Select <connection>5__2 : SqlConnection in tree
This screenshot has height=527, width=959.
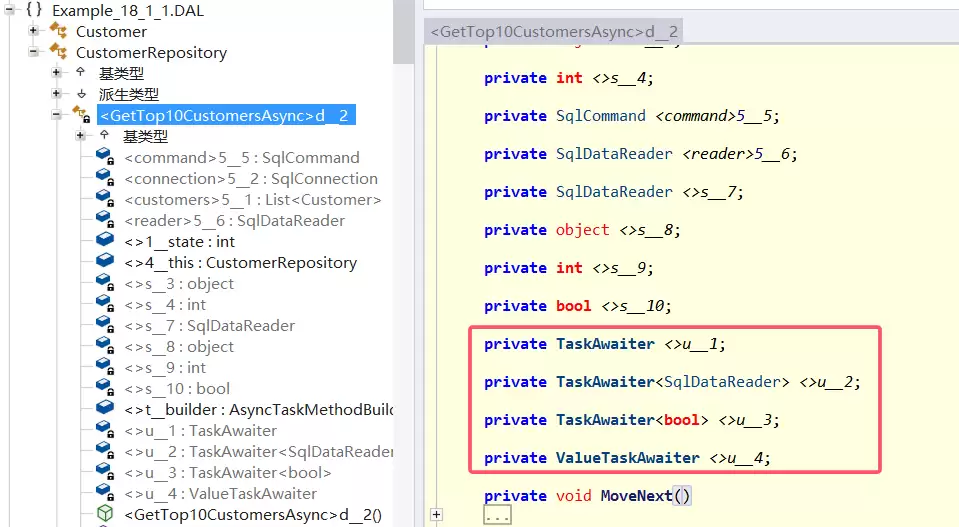click(251, 179)
